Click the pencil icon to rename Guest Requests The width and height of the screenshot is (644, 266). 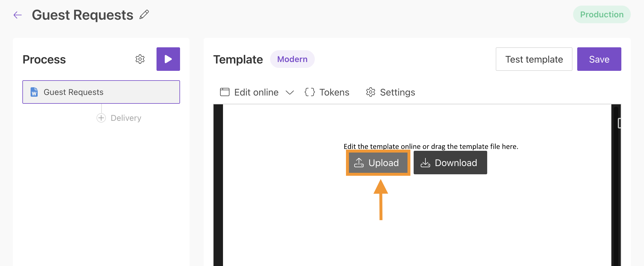144,14
